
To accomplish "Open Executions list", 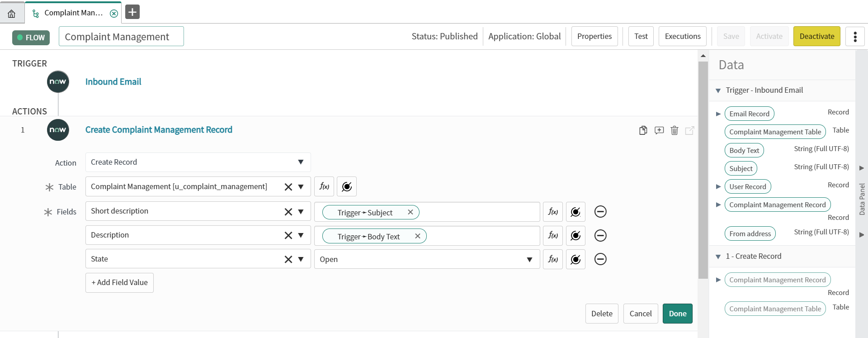I will (683, 36).
